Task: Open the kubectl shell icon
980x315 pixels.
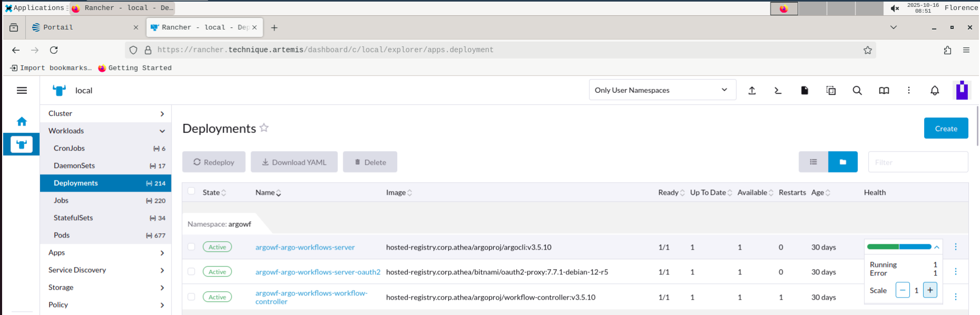Action: 778,91
